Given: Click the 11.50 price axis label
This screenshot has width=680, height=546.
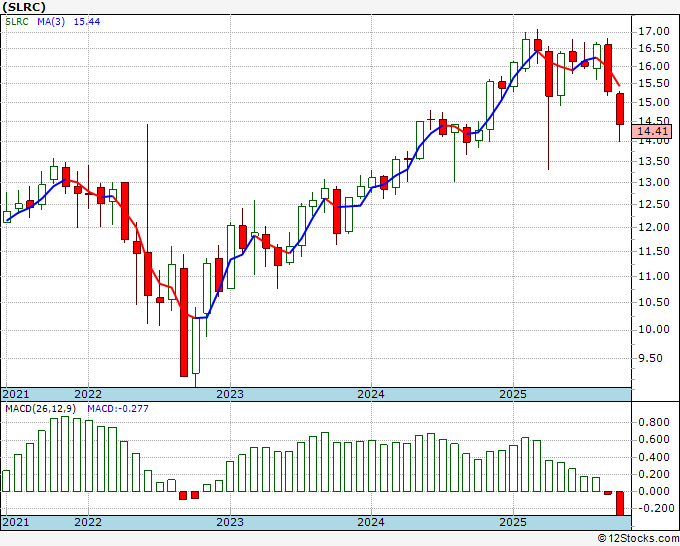Looking at the screenshot, I should pos(653,252).
